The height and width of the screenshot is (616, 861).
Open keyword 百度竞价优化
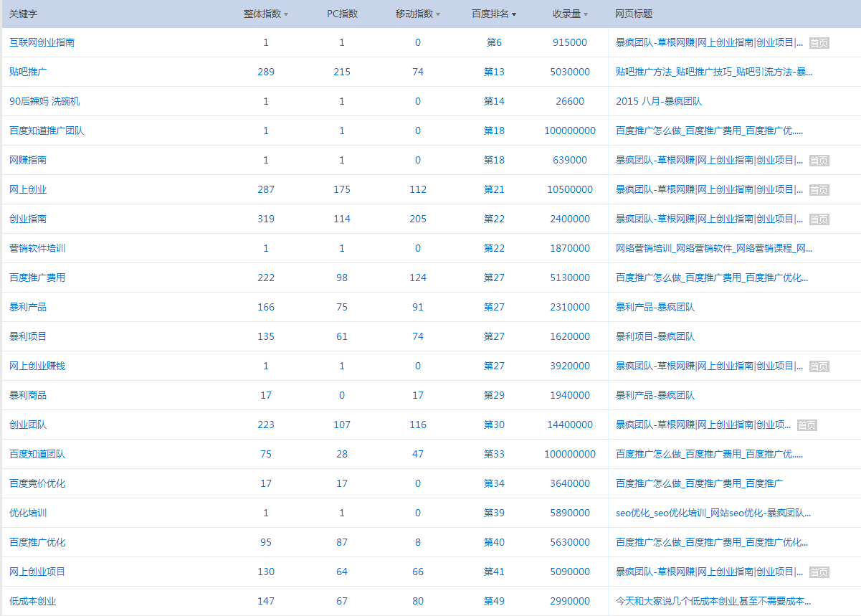(37, 483)
